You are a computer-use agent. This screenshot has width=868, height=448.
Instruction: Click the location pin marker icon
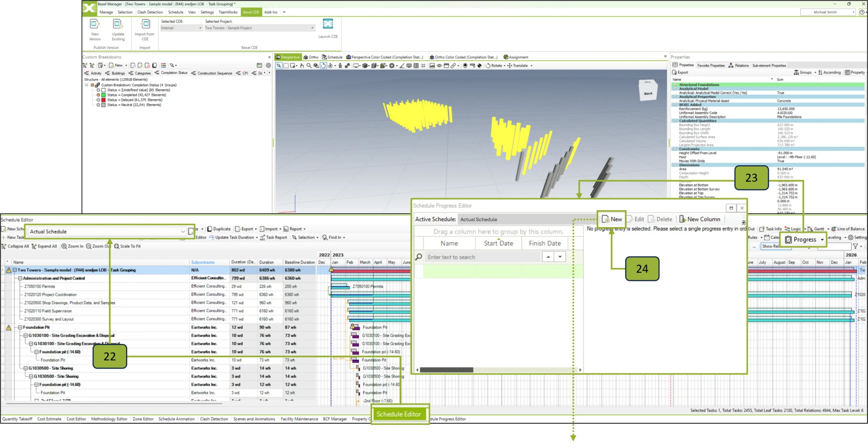(465, 66)
